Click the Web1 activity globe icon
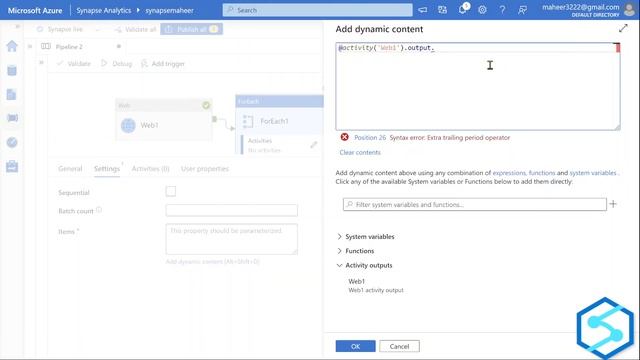This screenshot has height=360, width=640. pos(128,125)
